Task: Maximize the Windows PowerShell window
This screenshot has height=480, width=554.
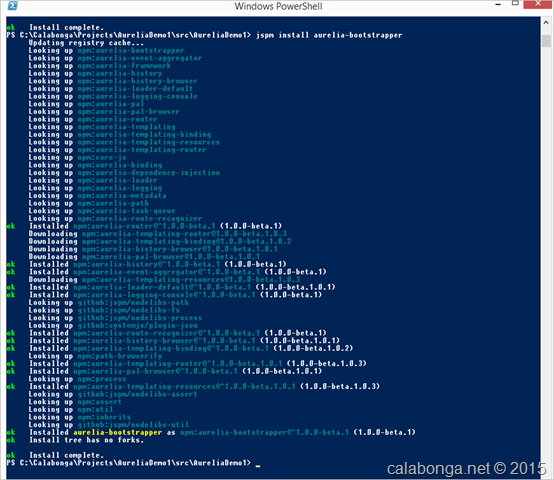Action: pos(515,4)
